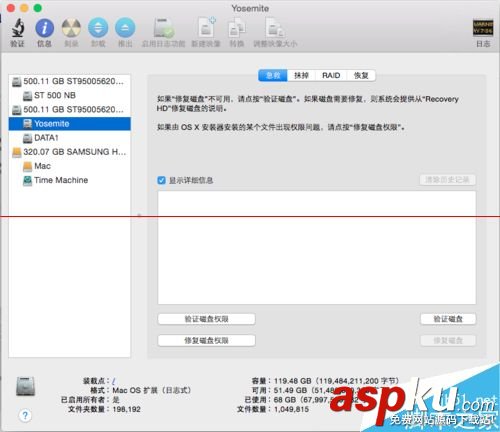Click the DATA1 volume icon
Screen dimensions: 500x432
coord(28,138)
